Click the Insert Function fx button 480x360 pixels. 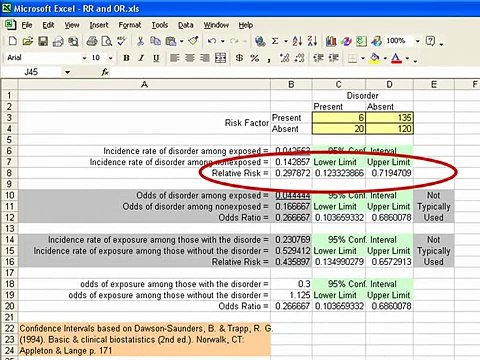tap(105, 72)
